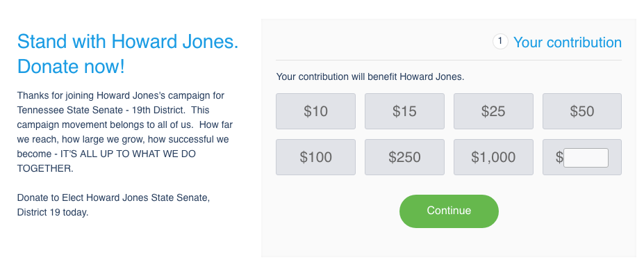The height and width of the screenshot is (267, 644).
Task: Select the $10 donation amount
Action: [315, 111]
